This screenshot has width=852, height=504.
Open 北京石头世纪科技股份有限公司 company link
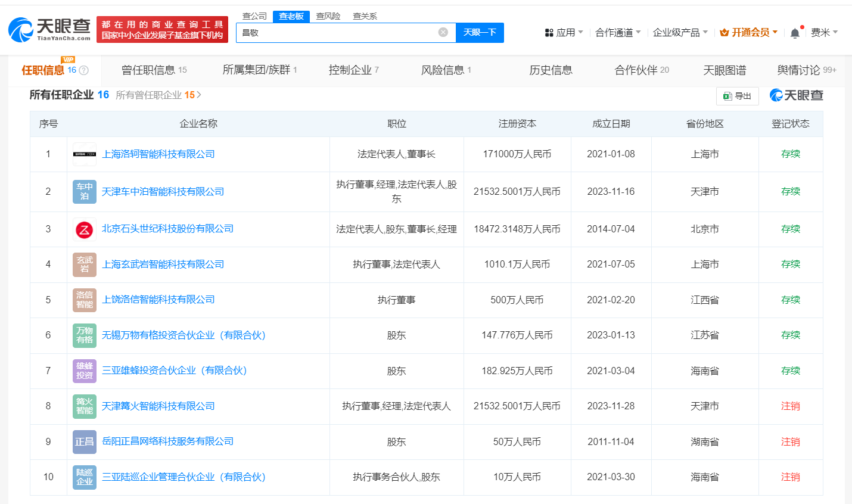[168, 229]
